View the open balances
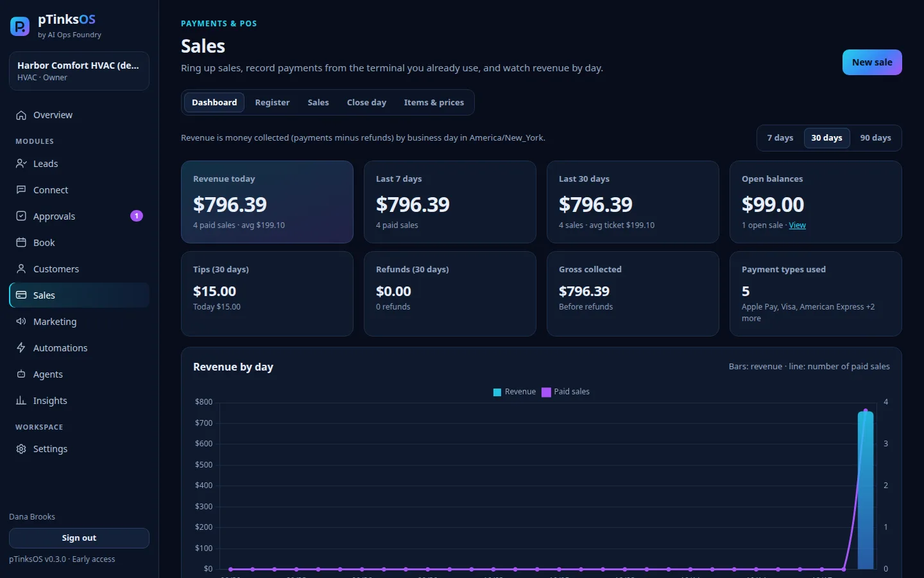This screenshot has width=924, height=578. 797,225
